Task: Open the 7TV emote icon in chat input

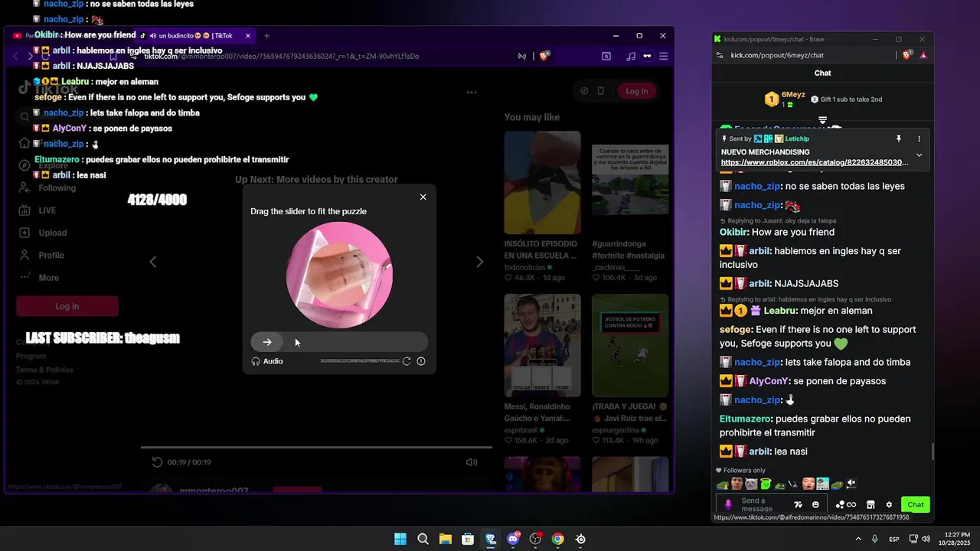Action: tap(798, 504)
